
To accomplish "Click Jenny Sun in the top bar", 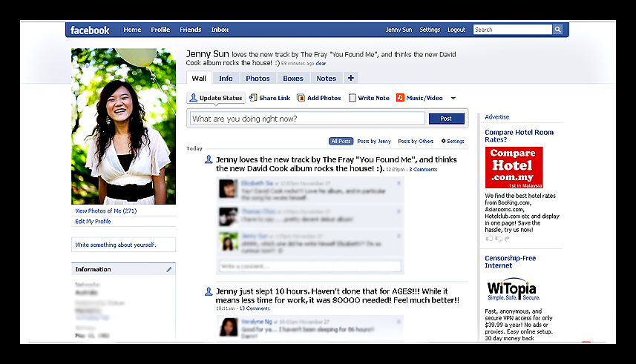I will tap(399, 30).
